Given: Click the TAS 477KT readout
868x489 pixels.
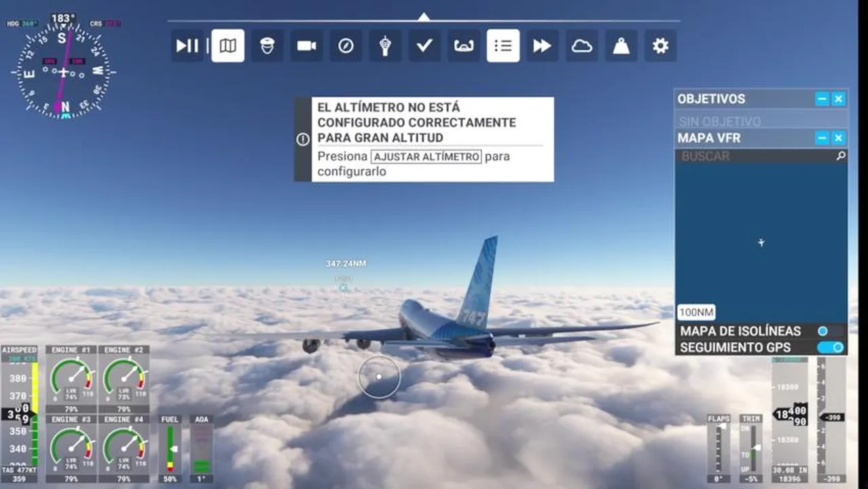Looking at the screenshot, I should (19, 469).
